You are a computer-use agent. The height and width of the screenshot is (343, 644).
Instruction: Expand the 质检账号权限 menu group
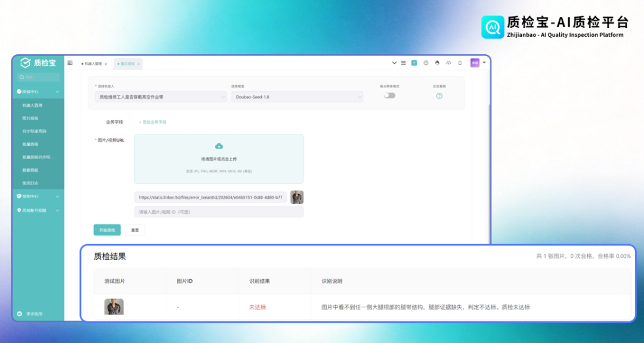(38, 210)
